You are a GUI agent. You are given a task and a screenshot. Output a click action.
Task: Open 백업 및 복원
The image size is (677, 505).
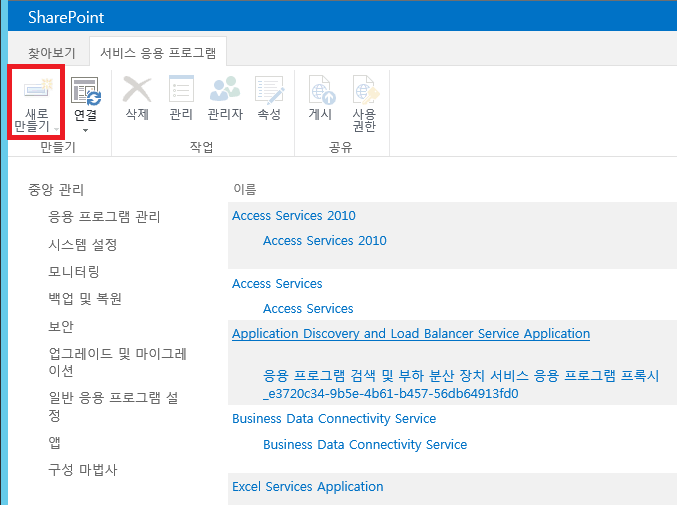[85, 298]
